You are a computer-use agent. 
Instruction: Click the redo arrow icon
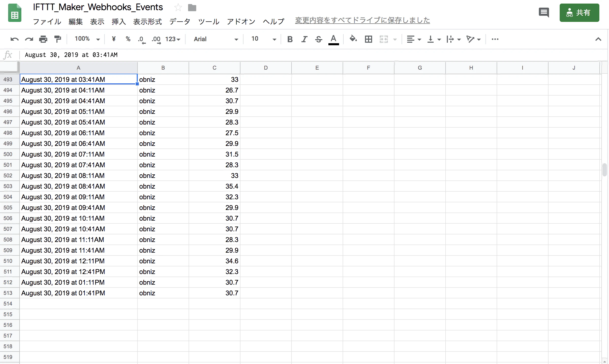pos(29,39)
